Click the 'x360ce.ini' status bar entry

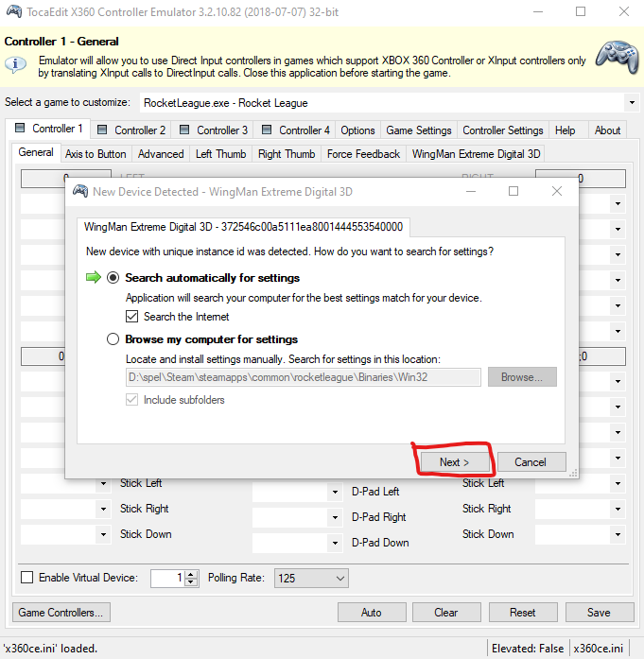(599, 649)
